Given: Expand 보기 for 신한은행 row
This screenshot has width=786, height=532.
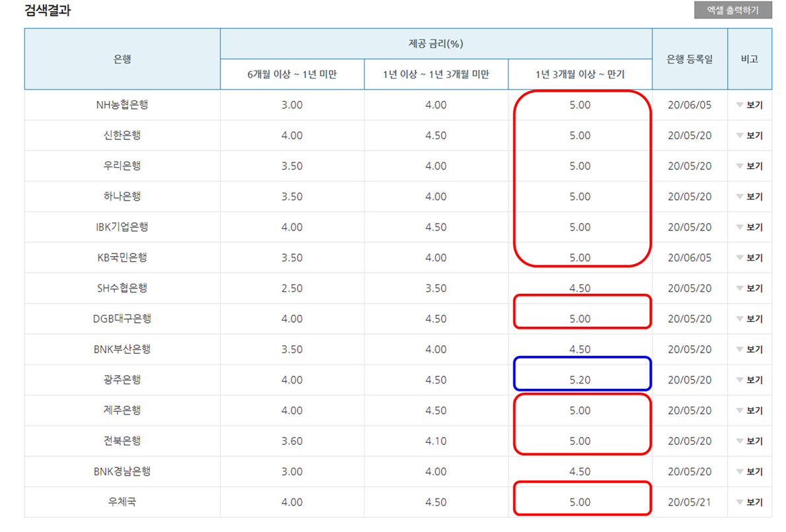Looking at the screenshot, I should click(x=750, y=135).
